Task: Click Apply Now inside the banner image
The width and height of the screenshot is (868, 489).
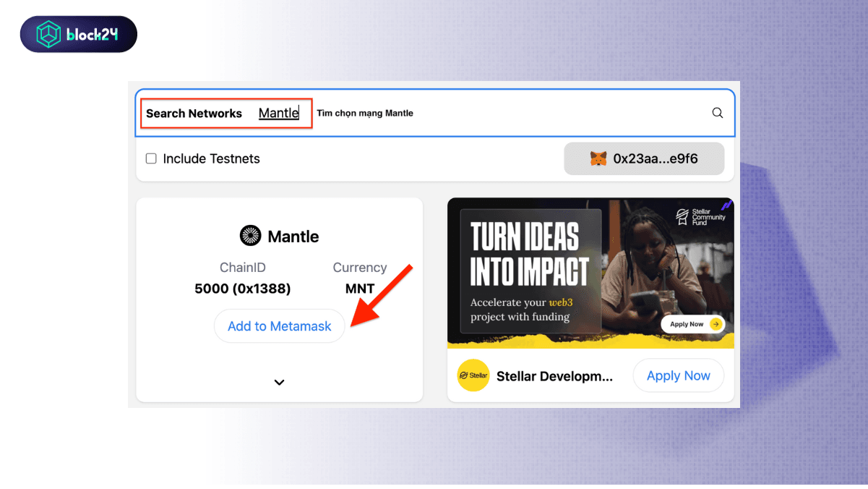Action: 693,324
